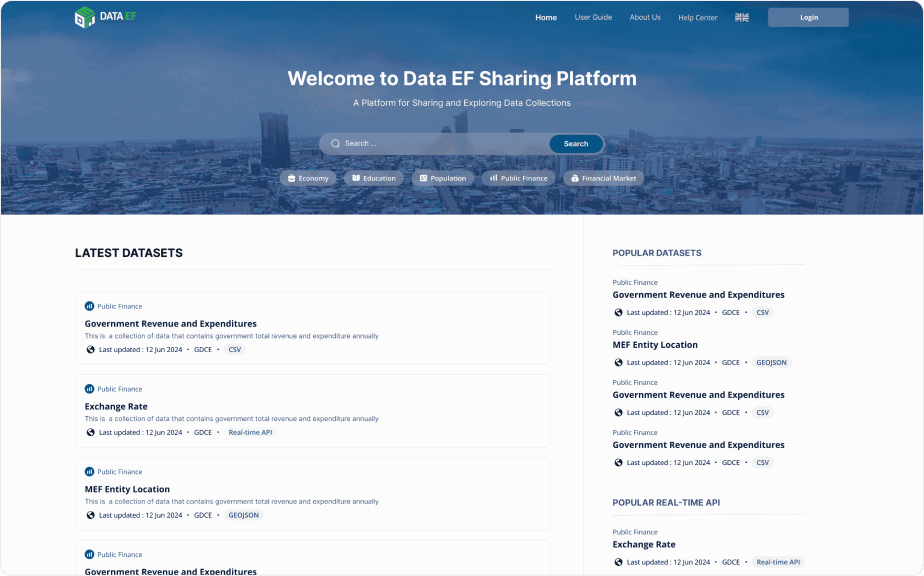Click Real-time API tag on latest Exchange Rate
Viewport: 924px width, 576px height.
pos(250,432)
